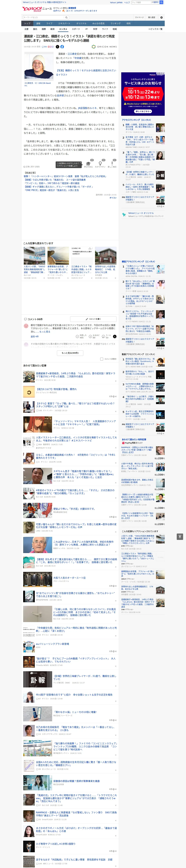Open the エキスパート tab
This screenshot has width=186, height=868.
[64, 24]
